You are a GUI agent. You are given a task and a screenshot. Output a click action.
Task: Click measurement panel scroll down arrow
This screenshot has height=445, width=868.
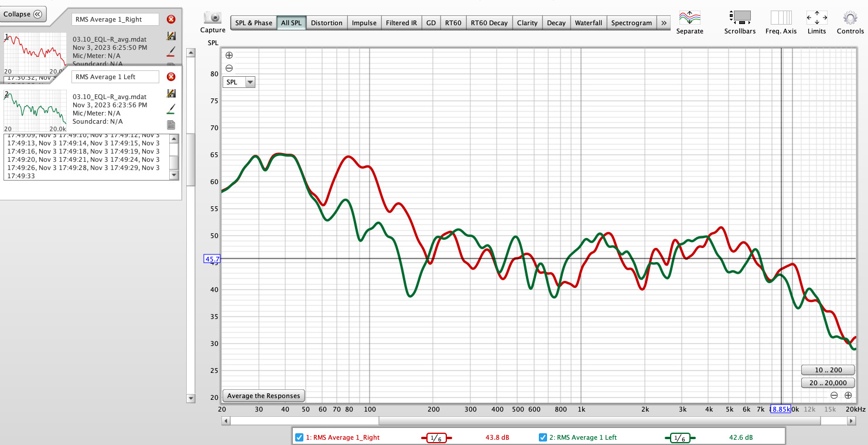pyautogui.click(x=190, y=398)
